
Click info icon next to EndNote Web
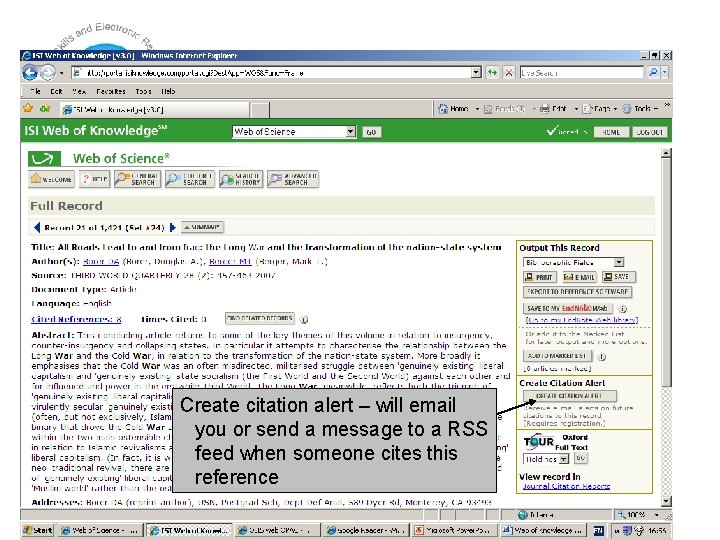point(623,309)
